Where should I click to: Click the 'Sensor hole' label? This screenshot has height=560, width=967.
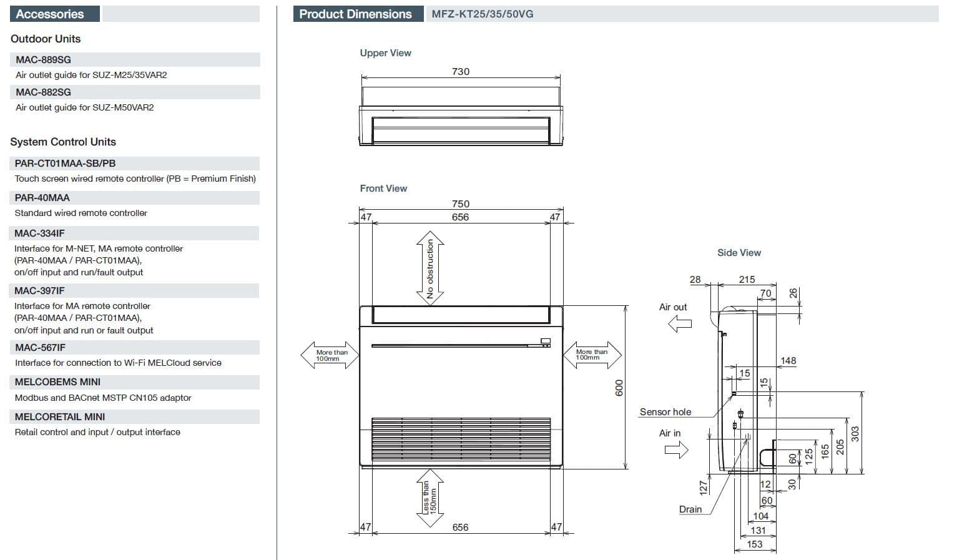click(665, 411)
